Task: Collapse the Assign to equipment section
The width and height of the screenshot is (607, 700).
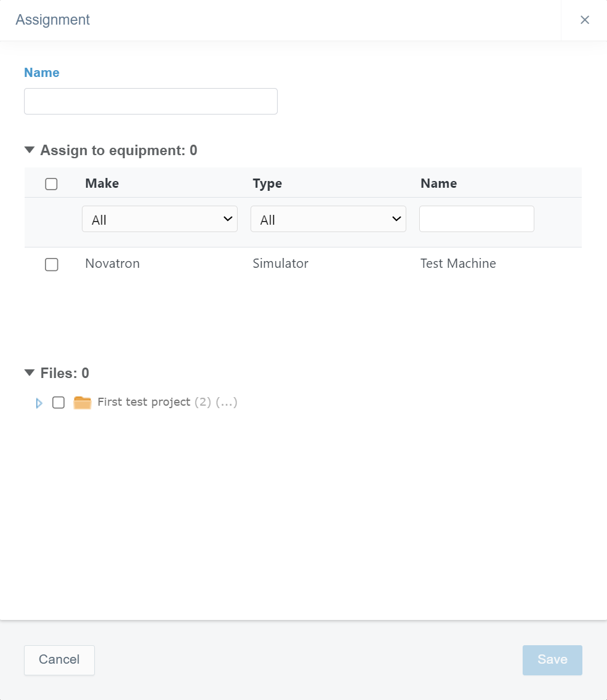Action: point(30,150)
